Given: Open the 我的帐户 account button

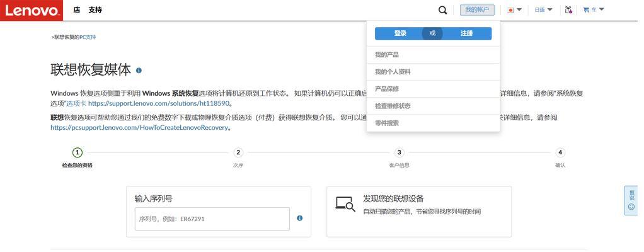Looking at the screenshot, I should 477,10.
